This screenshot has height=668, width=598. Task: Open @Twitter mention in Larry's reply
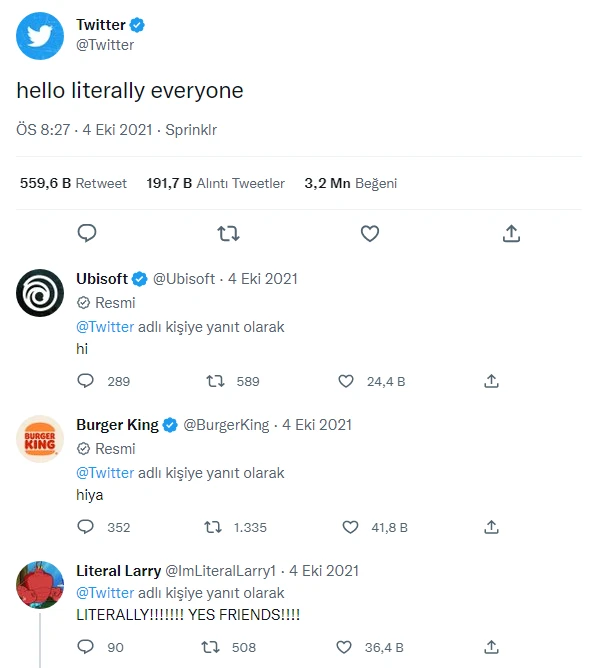105,593
